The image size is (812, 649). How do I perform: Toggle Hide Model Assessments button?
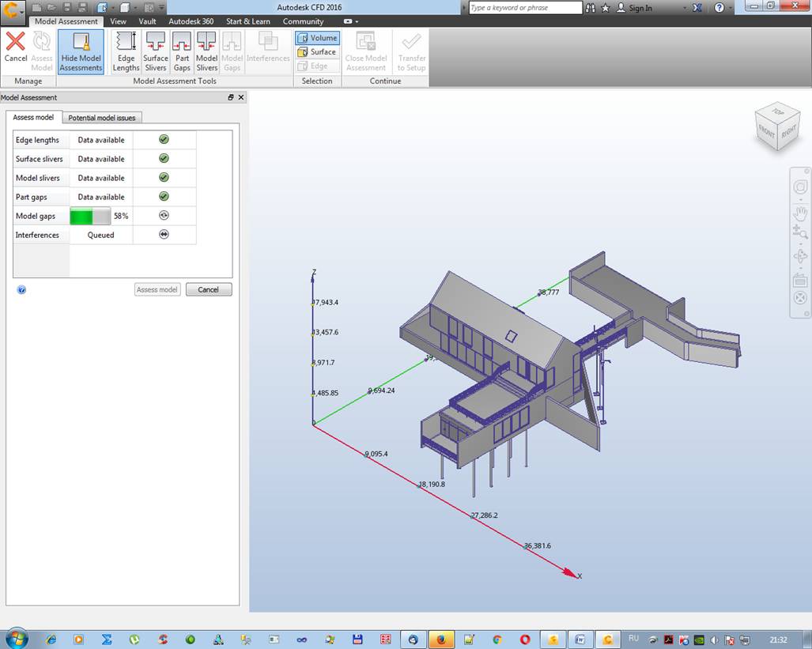(81, 52)
